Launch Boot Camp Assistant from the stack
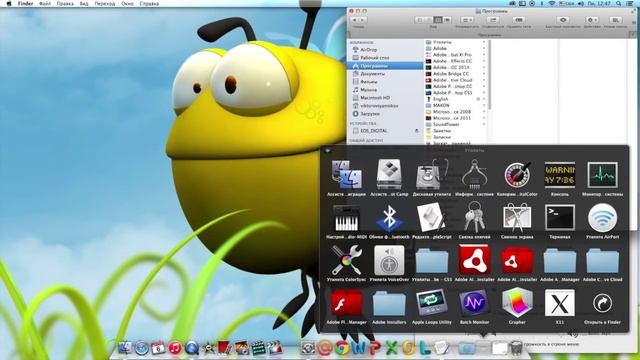 pos(389,174)
